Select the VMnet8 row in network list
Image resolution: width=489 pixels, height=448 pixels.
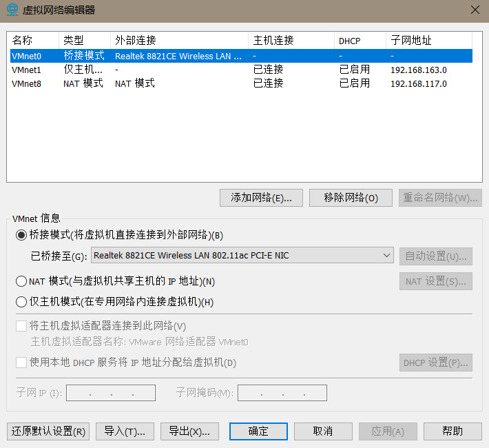click(x=241, y=83)
